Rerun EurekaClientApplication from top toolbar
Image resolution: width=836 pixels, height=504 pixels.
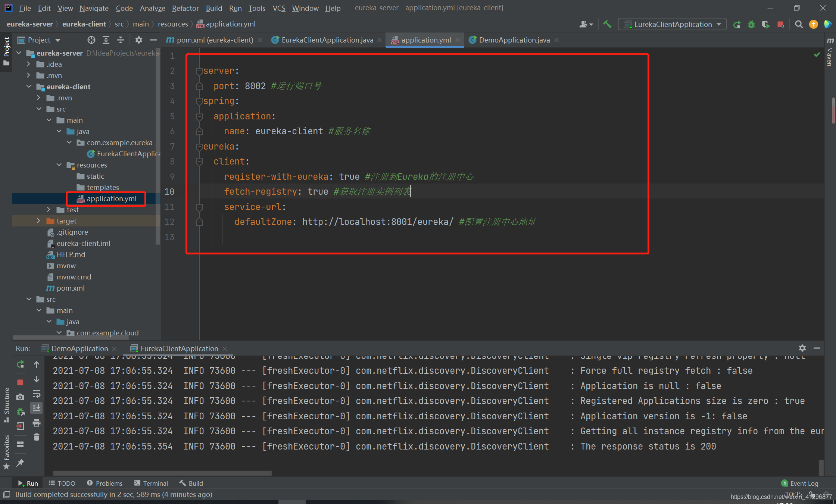737,24
